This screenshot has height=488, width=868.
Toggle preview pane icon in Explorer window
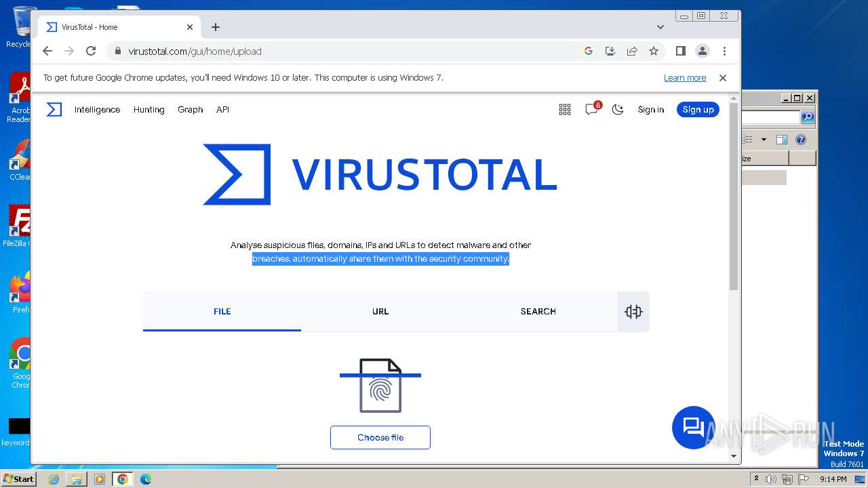click(x=782, y=140)
